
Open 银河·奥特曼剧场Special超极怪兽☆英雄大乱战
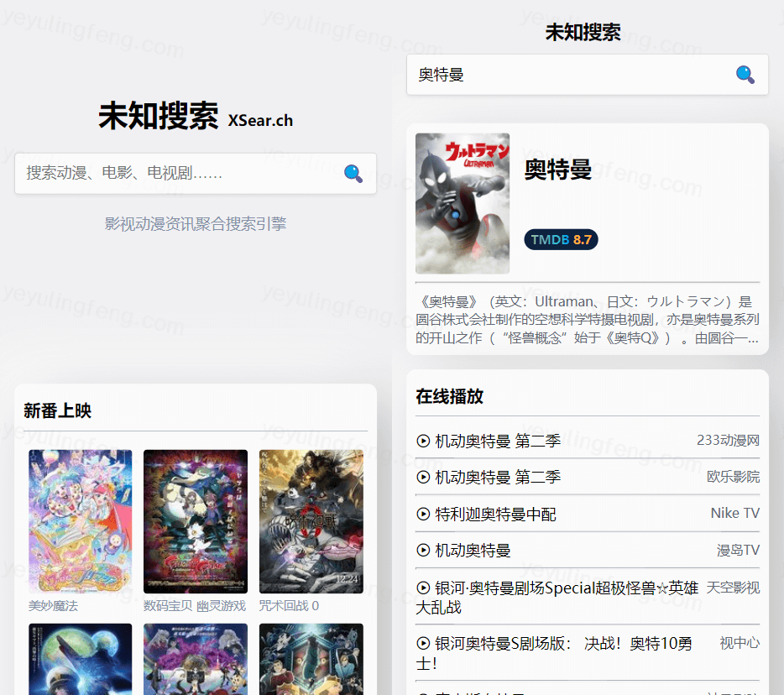pos(557,598)
